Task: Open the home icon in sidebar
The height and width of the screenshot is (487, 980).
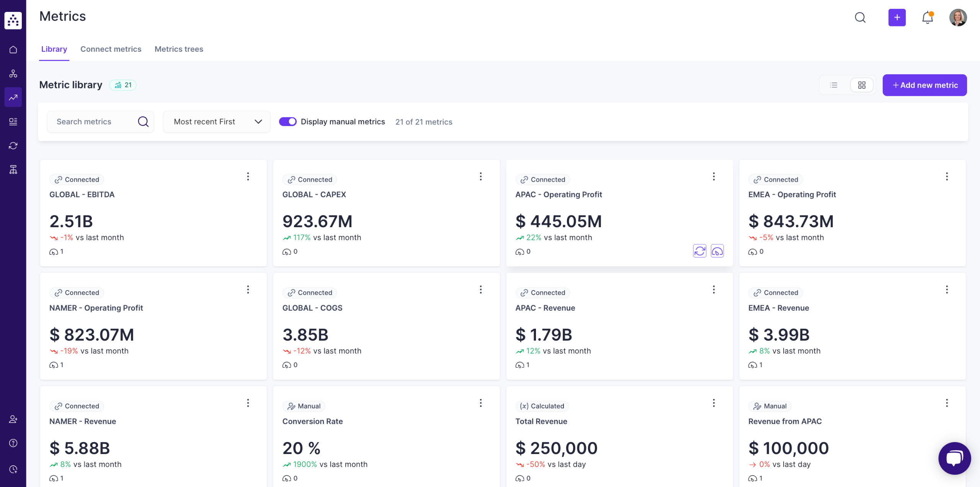Action: (13, 49)
